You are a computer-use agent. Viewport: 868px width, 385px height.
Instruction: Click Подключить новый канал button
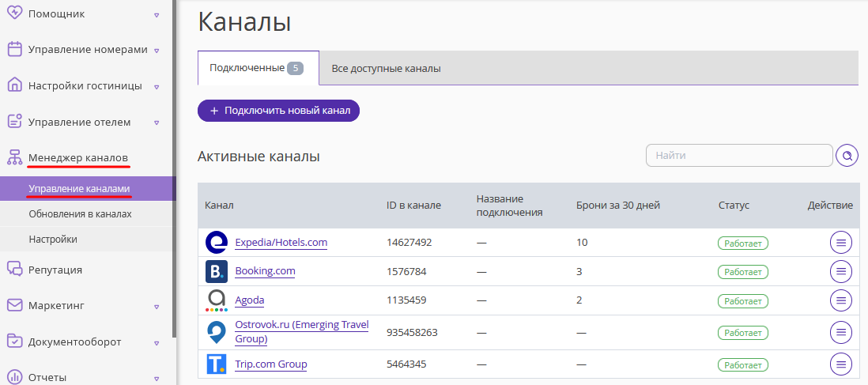[278, 111]
